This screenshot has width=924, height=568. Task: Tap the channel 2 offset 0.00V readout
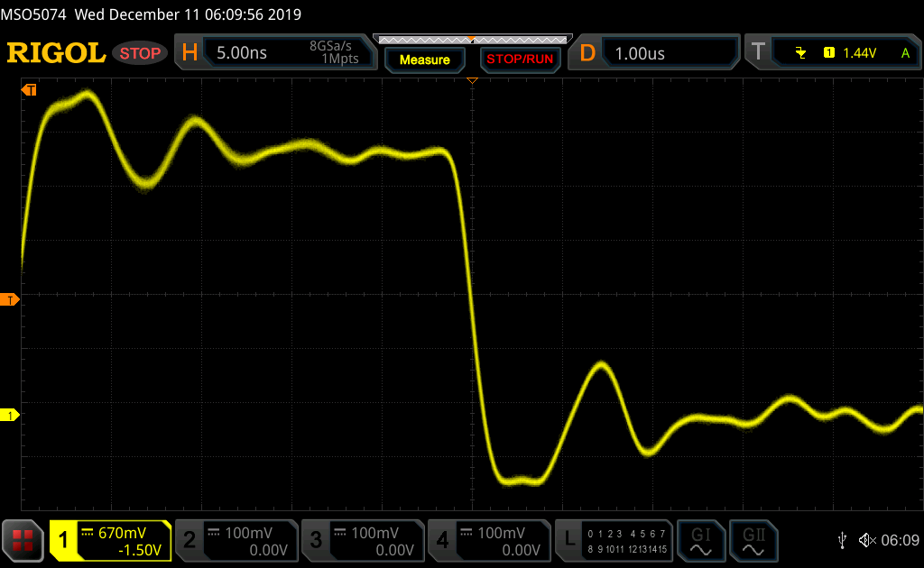click(x=268, y=550)
